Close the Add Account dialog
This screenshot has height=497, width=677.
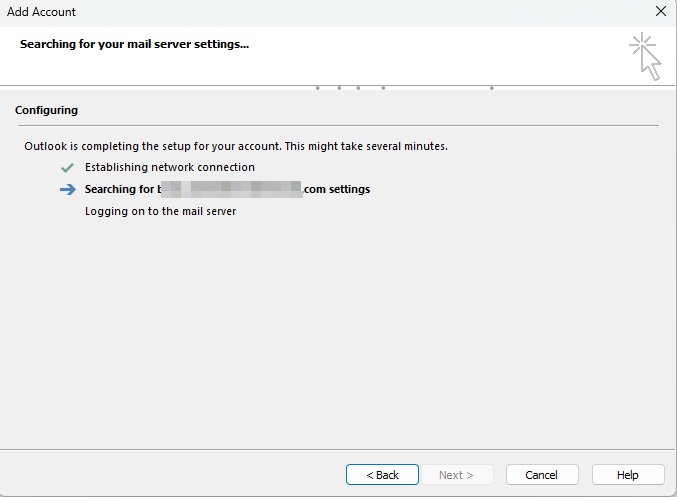(659, 12)
